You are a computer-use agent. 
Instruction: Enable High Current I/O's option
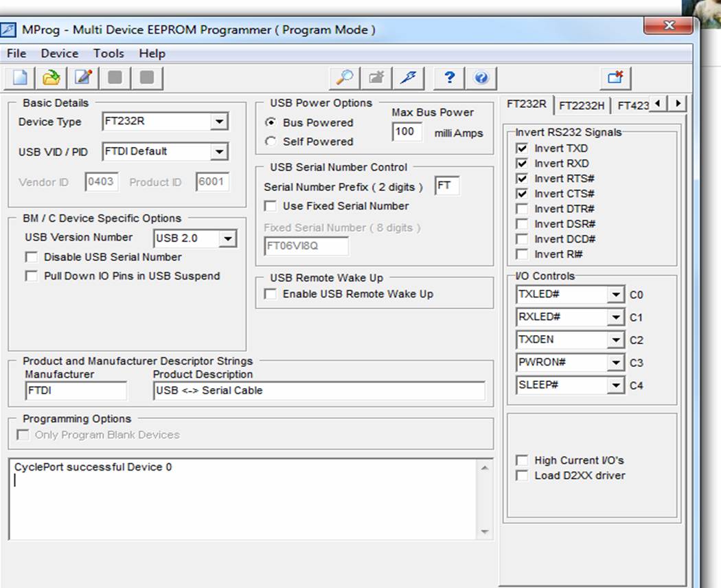coord(522,460)
